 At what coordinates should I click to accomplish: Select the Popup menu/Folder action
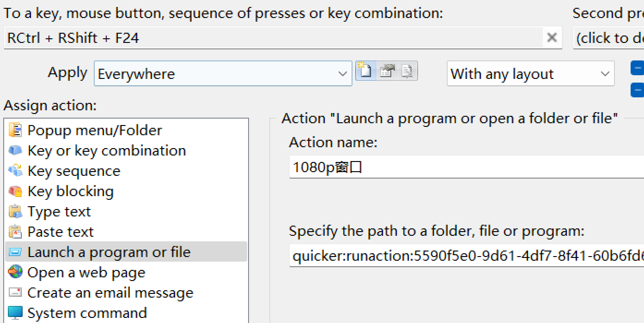[95, 131]
